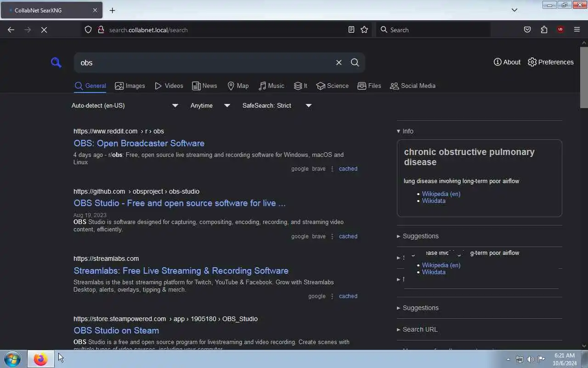Switch to the Social Media category
The height and width of the screenshot is (368, 588).
(413, 86)
